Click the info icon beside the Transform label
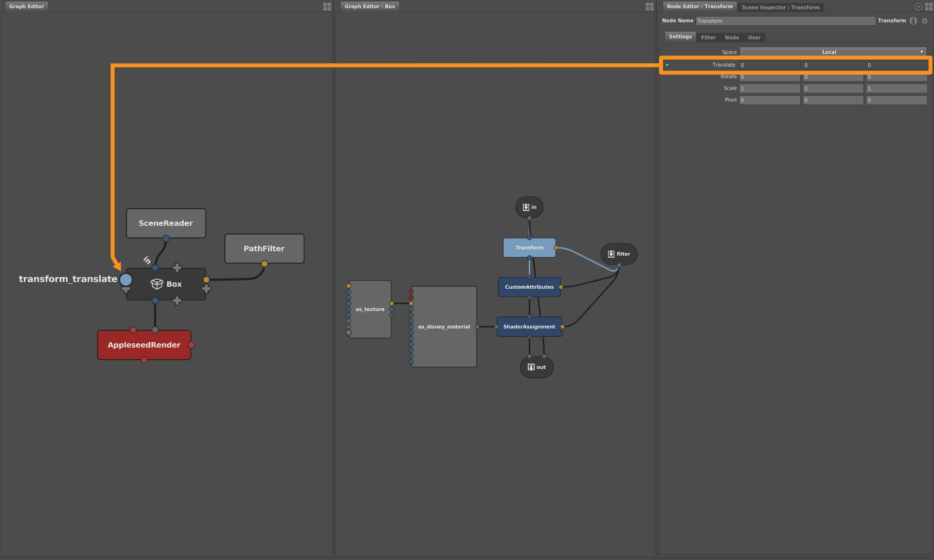The image size is (934, 560). [x=913, y=21]
